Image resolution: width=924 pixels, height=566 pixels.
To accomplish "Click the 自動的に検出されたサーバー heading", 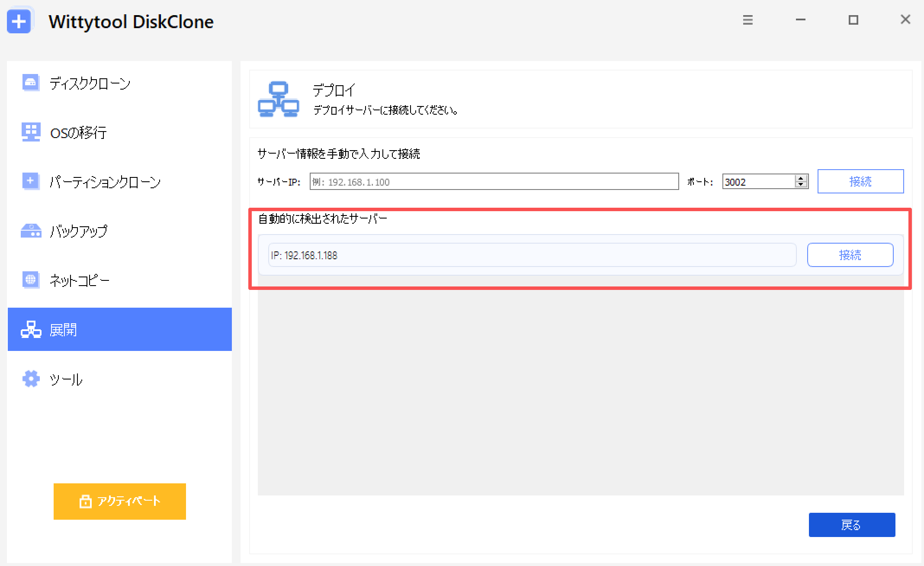I will click(x=323, y=219).
